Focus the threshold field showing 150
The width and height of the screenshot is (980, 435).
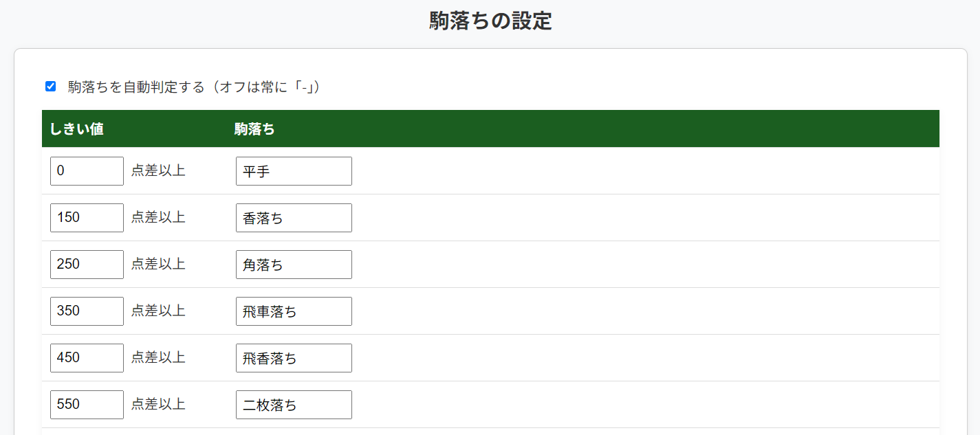(x=87, y=218)
